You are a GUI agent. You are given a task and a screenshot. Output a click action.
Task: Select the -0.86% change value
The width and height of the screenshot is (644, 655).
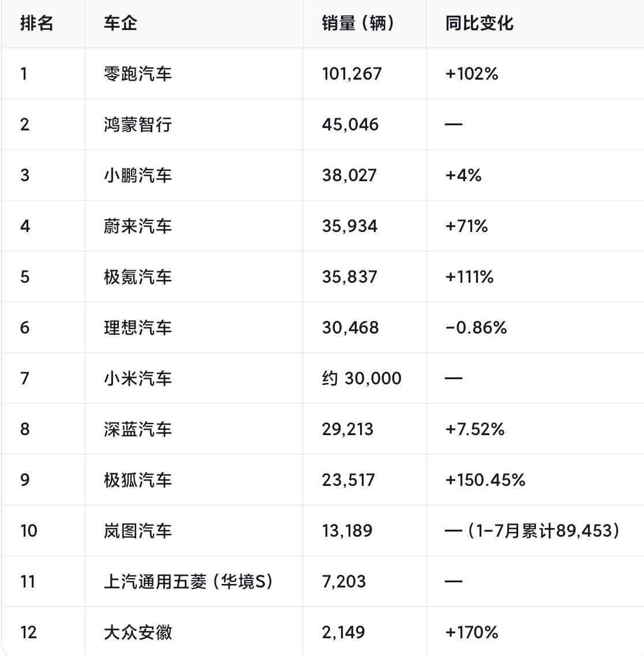[476, 328]
